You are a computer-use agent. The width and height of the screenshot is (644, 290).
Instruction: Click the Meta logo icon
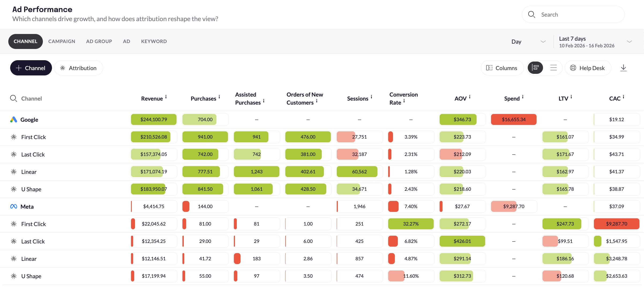(14, 207)
